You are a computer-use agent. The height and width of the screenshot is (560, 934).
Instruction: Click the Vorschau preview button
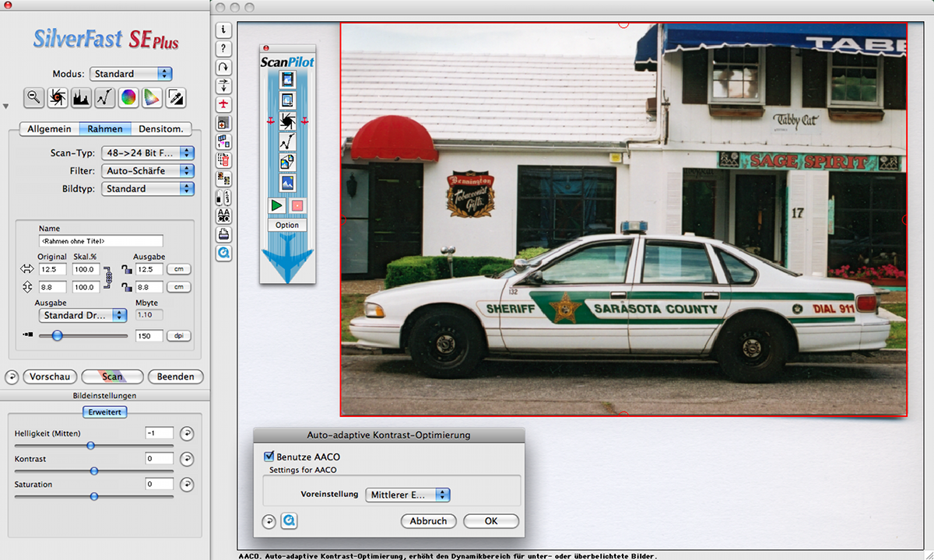pos(50,376)
